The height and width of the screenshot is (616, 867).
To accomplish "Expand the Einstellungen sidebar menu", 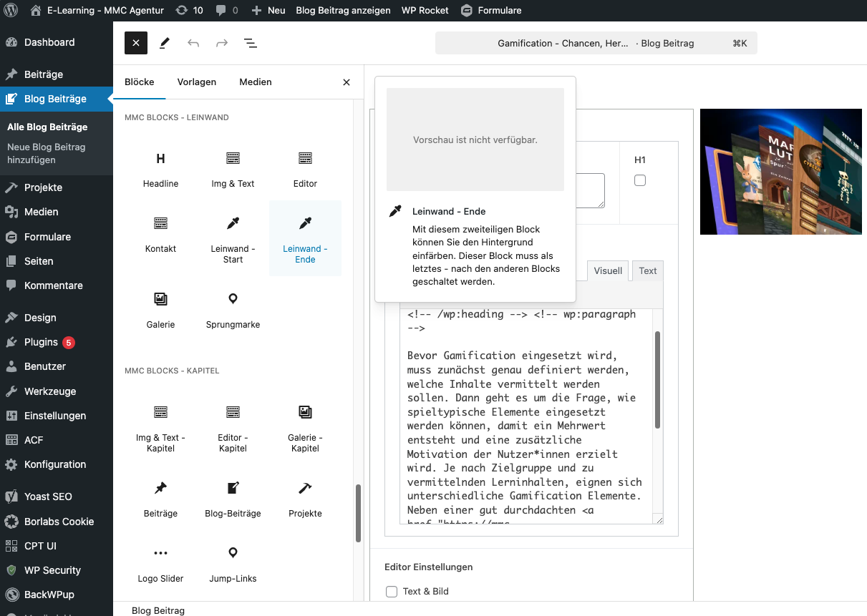I will click(x=55, y=416).
